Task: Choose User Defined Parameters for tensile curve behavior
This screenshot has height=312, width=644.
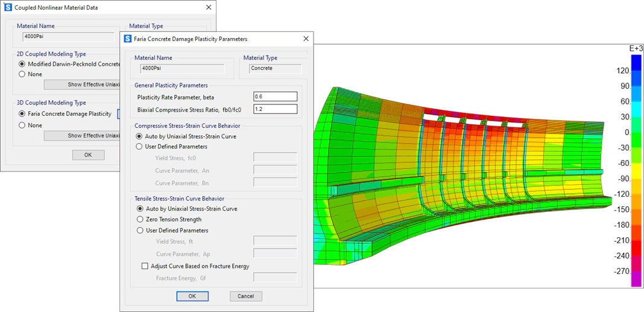Action: tap(140, 231)
